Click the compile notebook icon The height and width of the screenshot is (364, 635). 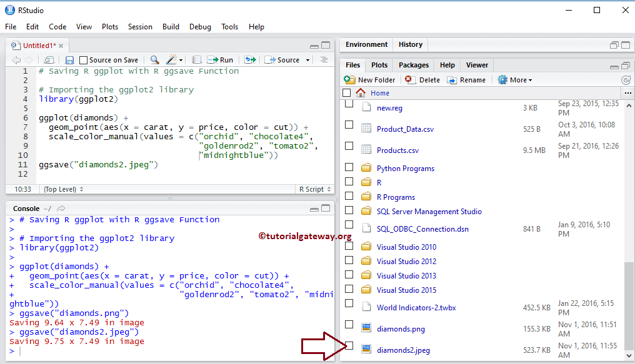[196, 60]
